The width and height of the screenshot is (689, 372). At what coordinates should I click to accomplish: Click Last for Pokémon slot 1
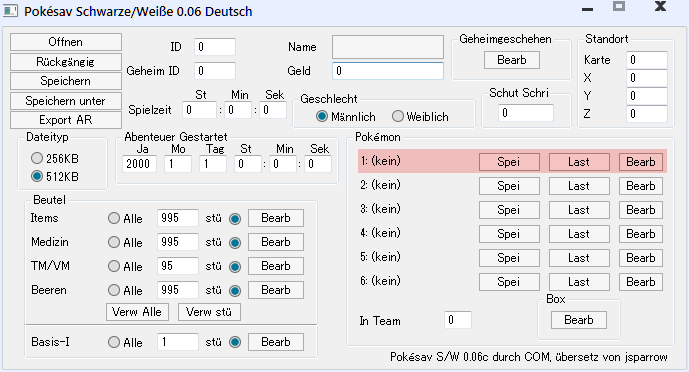pos(579,162)
